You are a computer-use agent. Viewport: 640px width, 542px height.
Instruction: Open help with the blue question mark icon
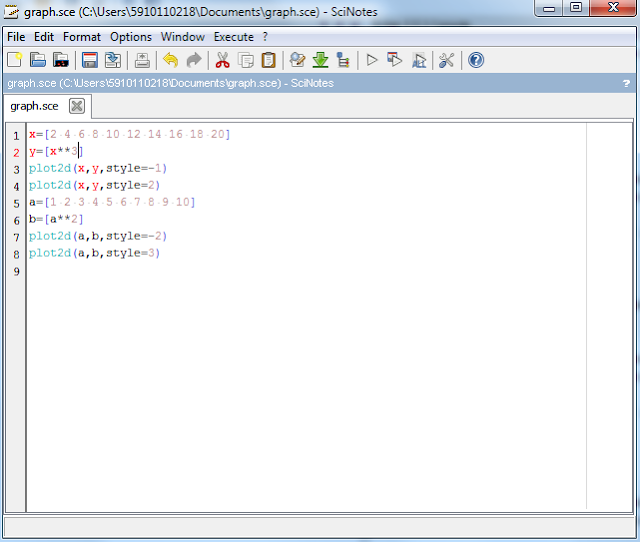(x=476, y=60)
